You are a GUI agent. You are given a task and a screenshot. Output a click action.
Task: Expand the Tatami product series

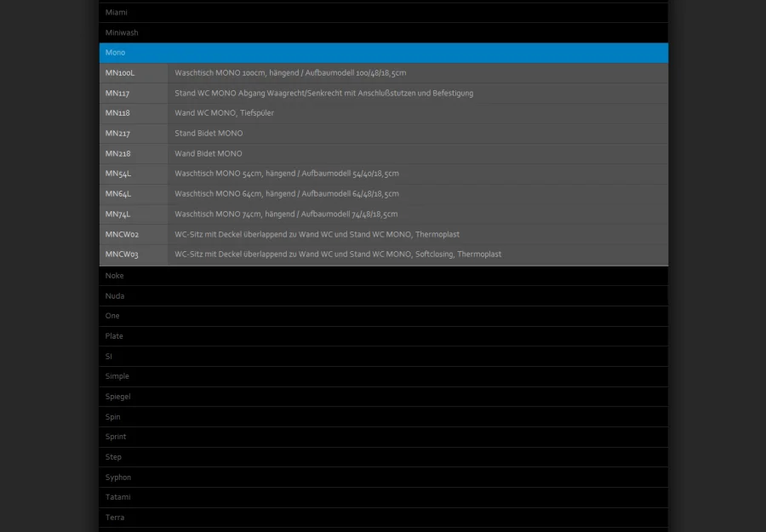[383, 497]
